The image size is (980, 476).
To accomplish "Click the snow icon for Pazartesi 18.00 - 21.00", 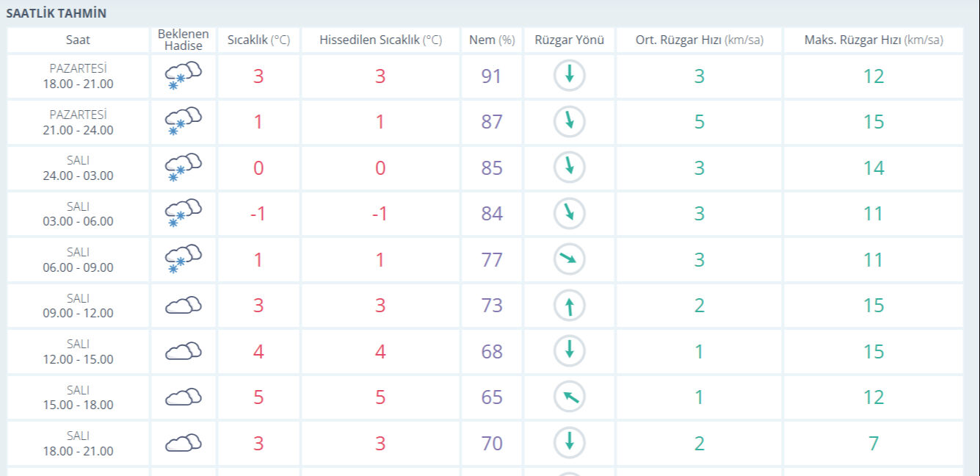I will click(183, 76).
